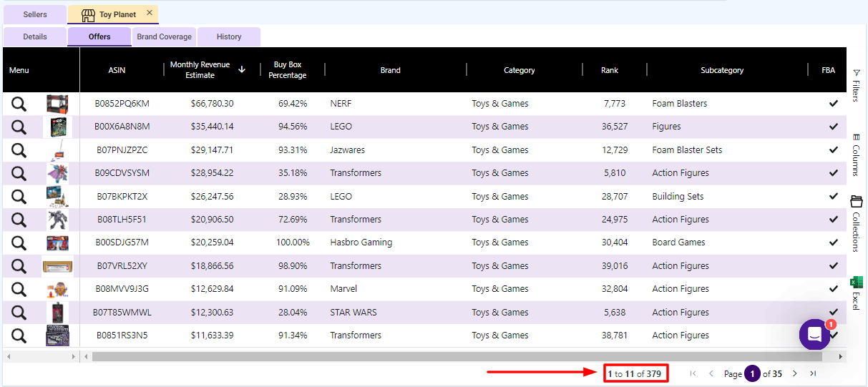868x387 pixels.
Task: Click FBA checkmark for B08TLH5F51 row
Action: point(834,220)
